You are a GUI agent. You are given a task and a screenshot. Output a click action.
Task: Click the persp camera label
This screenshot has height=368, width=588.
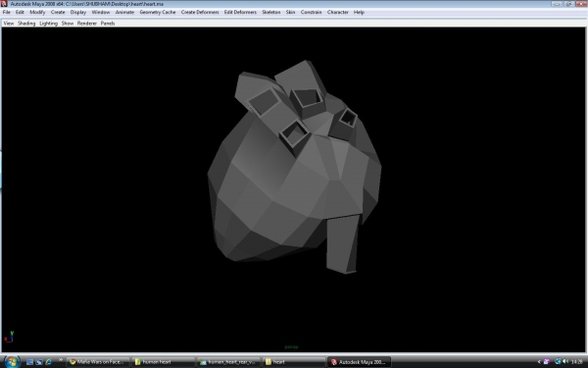[x=291, y=347]
